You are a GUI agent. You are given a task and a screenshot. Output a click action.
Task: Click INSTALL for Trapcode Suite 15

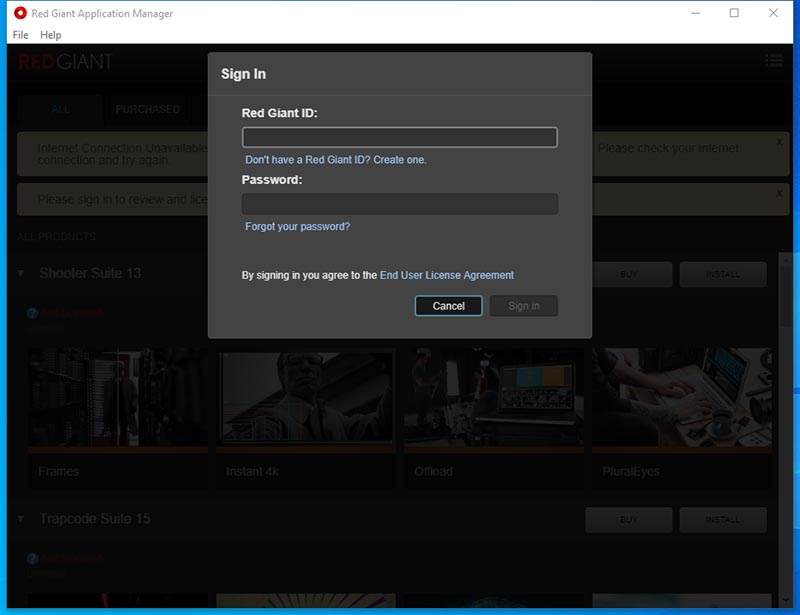click(722, 520)
